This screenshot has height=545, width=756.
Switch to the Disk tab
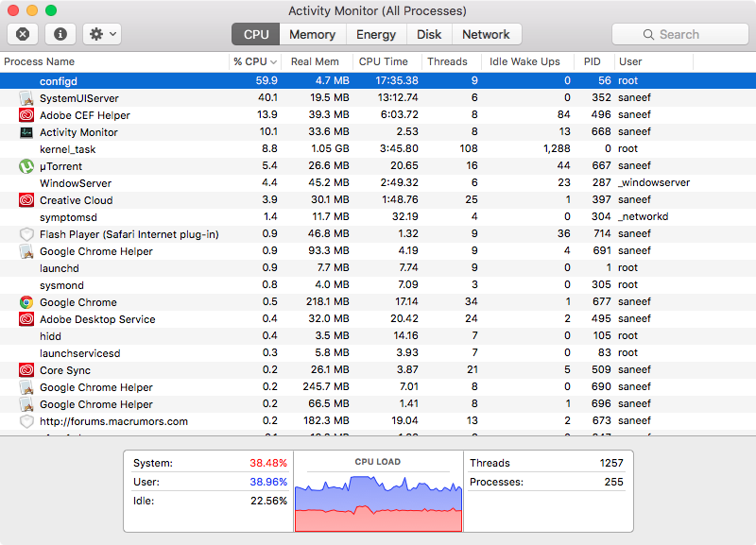(x=429, y=34)
